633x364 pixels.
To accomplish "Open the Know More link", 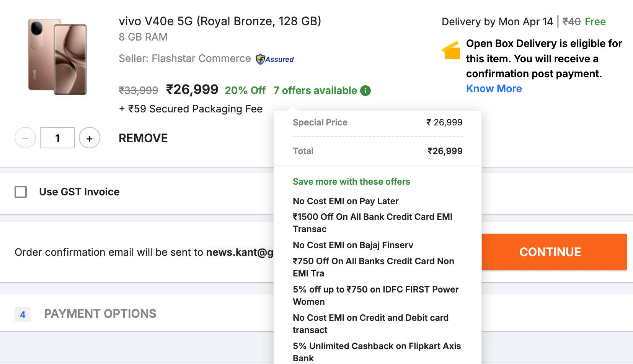I will (494, 89).
